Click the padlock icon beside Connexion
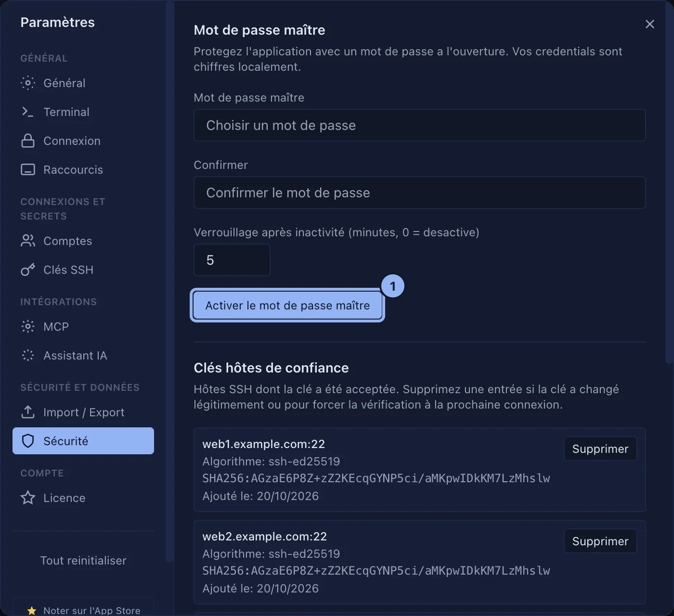674x616 pixels. (x=28, y=141)
